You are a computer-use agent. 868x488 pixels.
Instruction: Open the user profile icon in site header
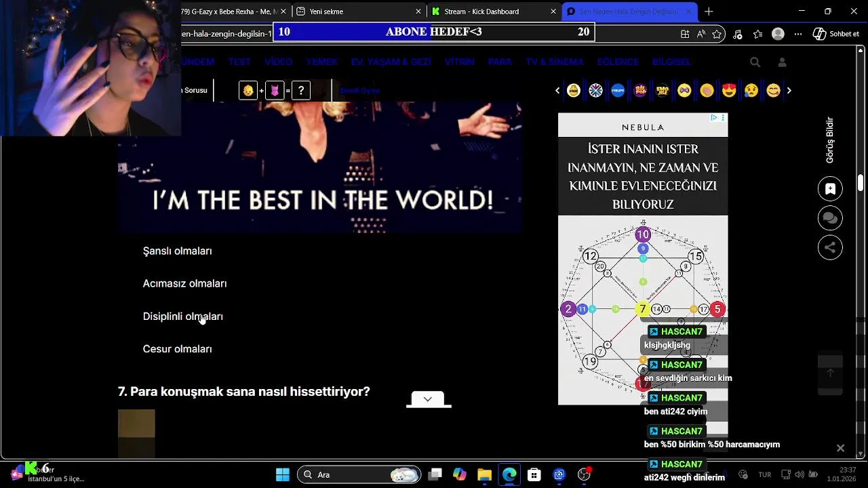[x=782, y=62]
